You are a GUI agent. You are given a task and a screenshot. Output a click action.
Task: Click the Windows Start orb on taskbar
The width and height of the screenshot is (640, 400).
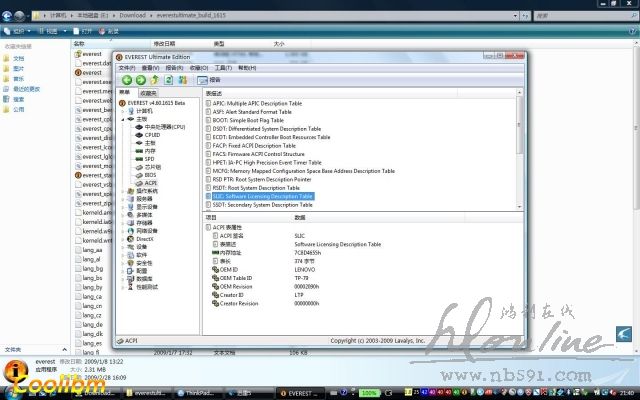9,392
